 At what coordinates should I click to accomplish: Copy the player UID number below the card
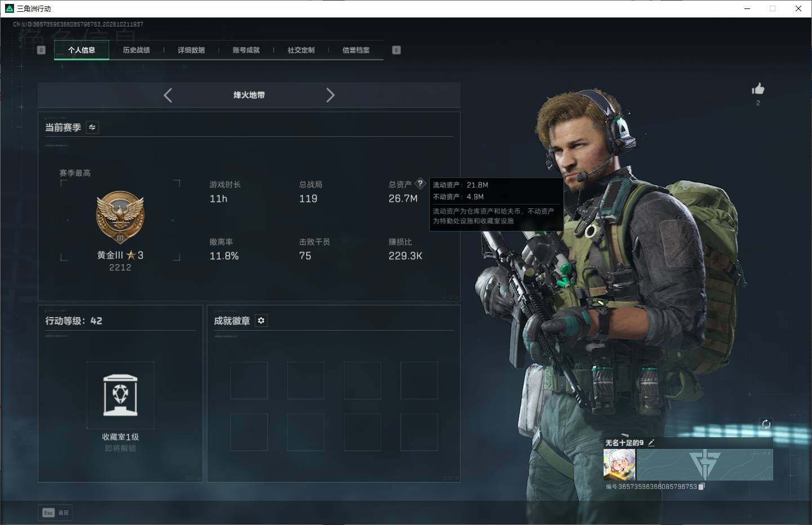(701, 487)
